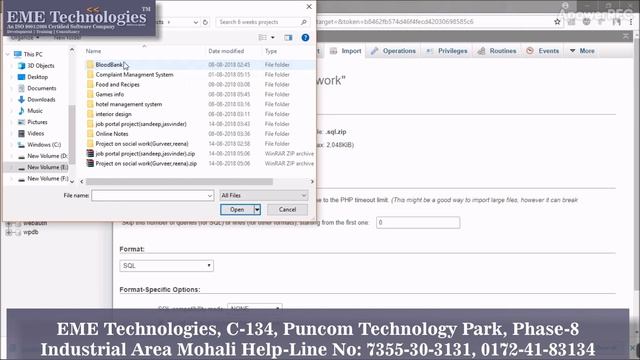Select the Food and Recipes folder

[118, 84]
